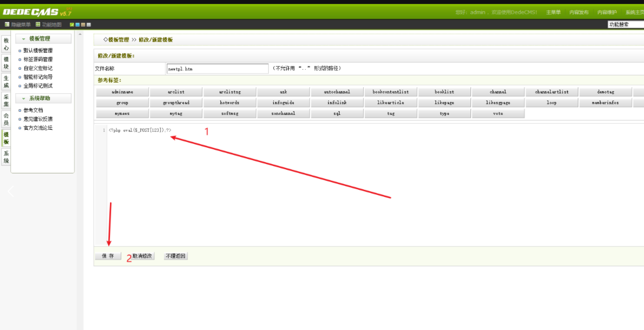Image resolution: width=644 pixels, height=330 pixels.
Task: Insert the likesgpage reference tag
Action: (498, 103)
